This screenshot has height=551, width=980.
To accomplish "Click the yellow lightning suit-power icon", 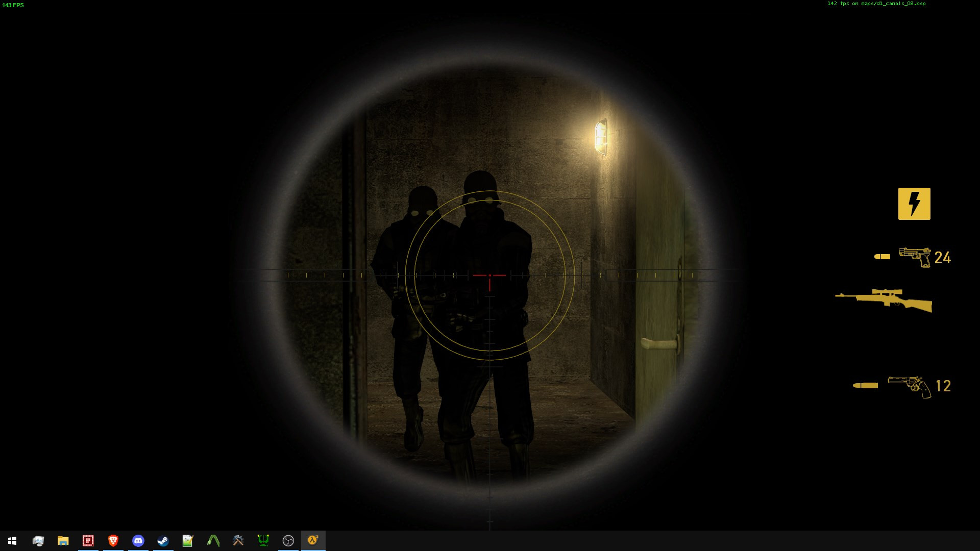I will (x=914, y=204).
